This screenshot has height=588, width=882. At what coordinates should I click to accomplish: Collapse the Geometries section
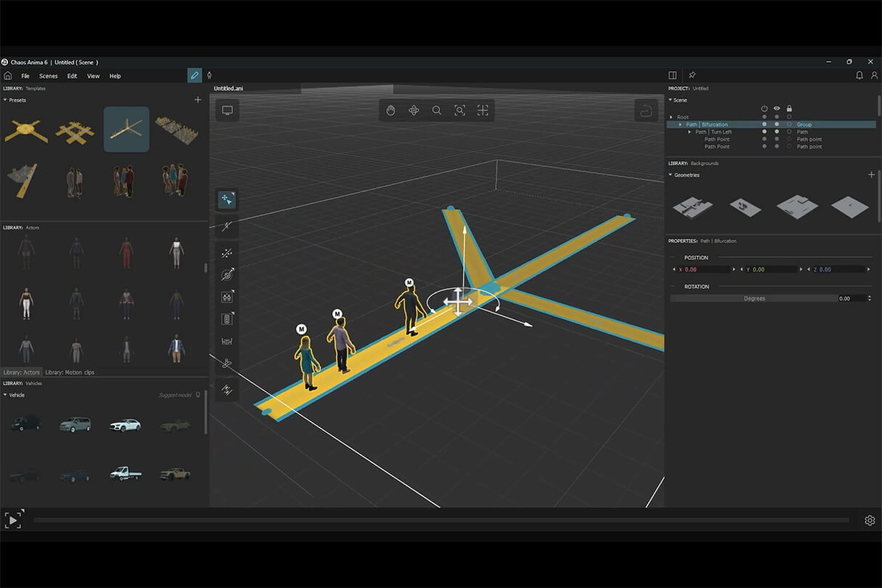pos(670,175)
